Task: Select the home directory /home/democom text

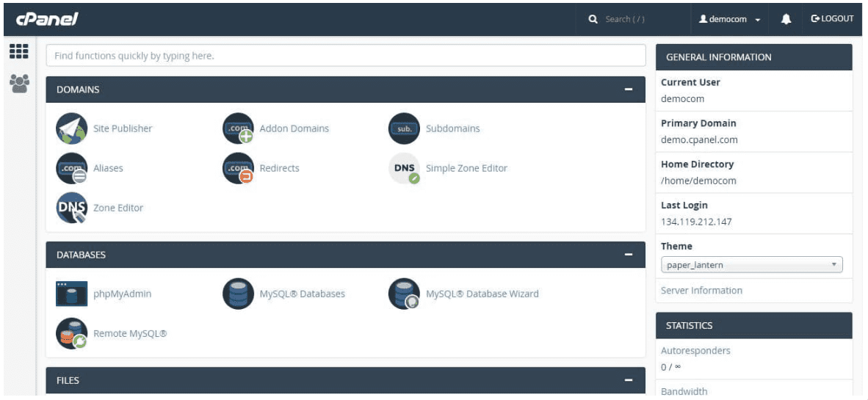Action: pos(698,181)
